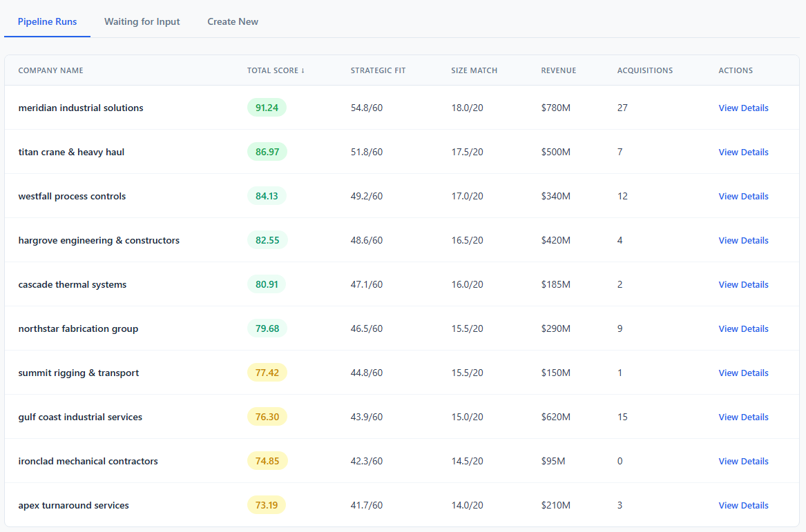The height and width of the screenshot is (532, 806).
Task: Click the green 91.24 score badge
Action: coord(267,108)
